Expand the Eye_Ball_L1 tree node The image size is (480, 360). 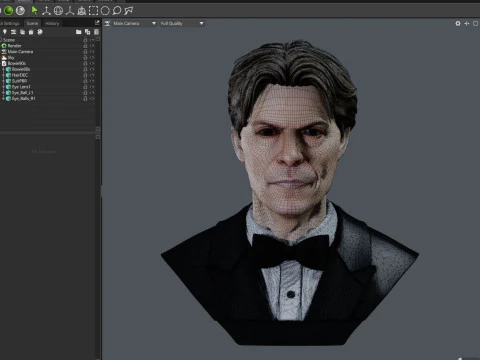click(3, 93)
